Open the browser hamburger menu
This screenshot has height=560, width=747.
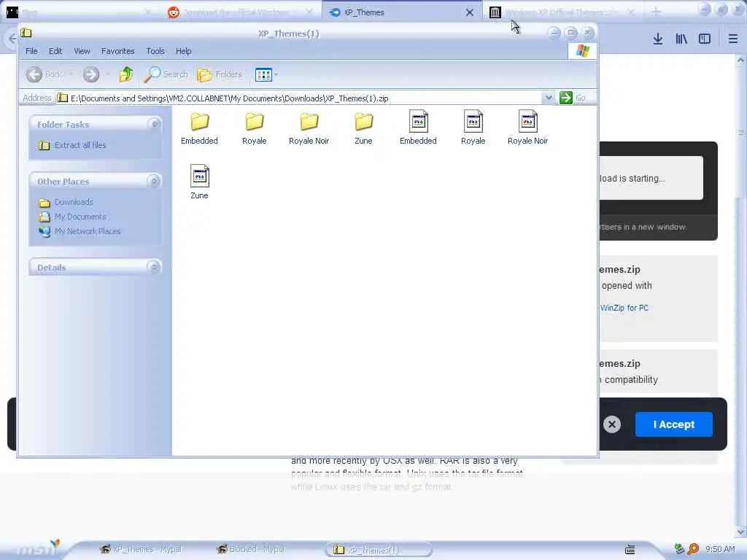coord(733,39)
